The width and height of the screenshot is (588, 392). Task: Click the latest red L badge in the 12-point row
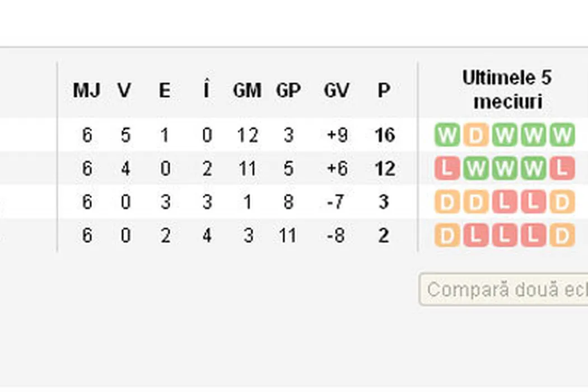pyautogui.click(x=562, y=169)
